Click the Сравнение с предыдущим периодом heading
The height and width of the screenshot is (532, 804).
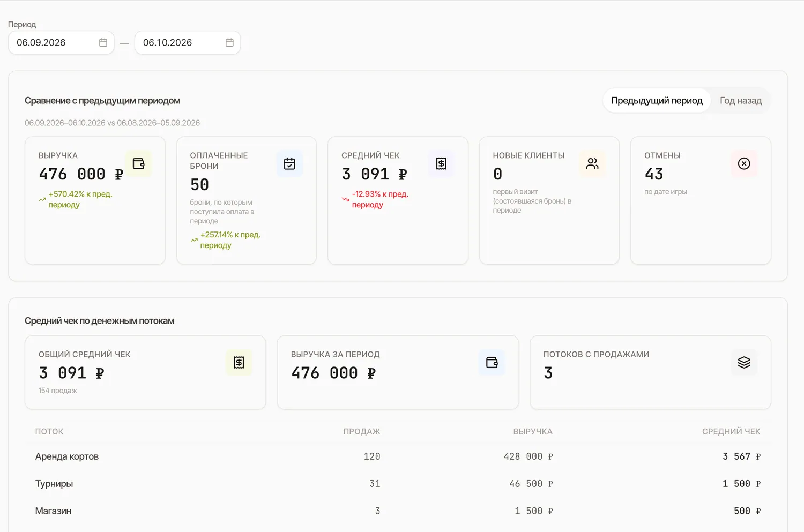coord(102,101)
